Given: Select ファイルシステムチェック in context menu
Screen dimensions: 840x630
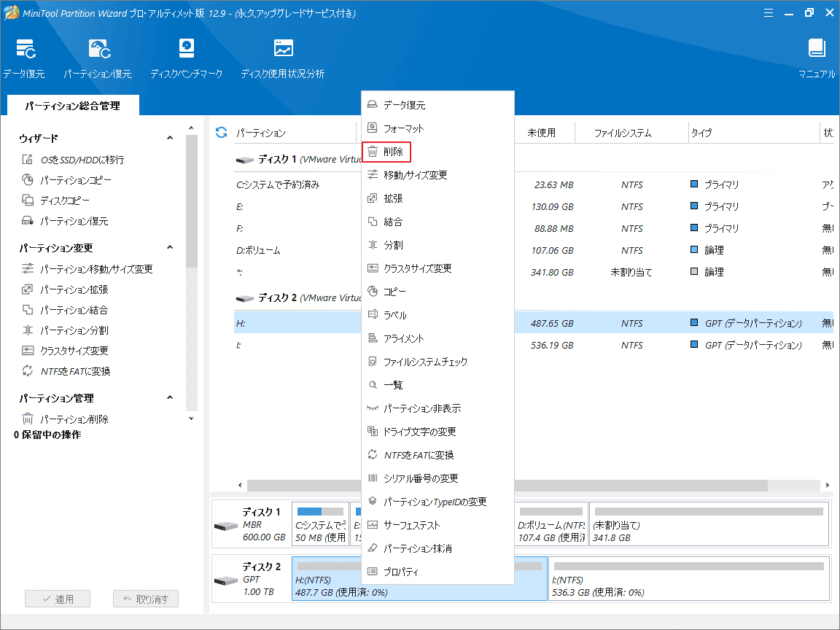Looking at the screenshot, I should (x=437, y=362).
